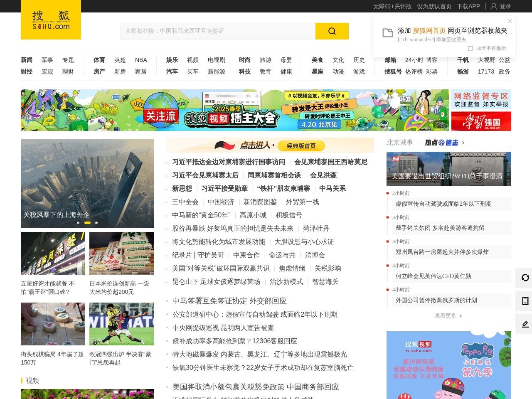
Task: Open the NBA link
Action: pyautogui.click(x=141, y=60)
